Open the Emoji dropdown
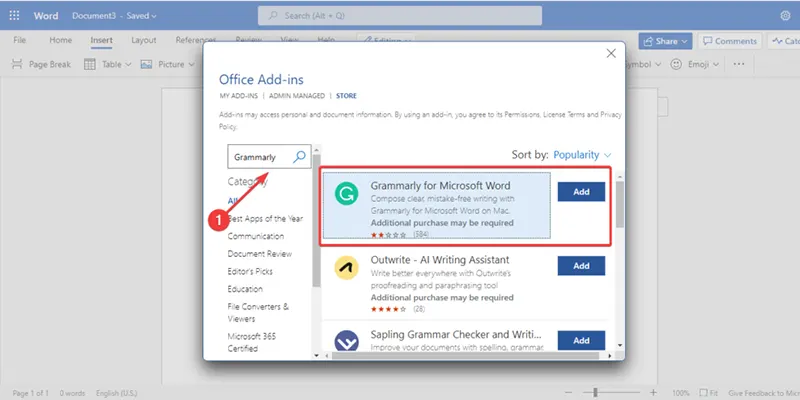Screen dimensions: 800x400 [694, 64]
